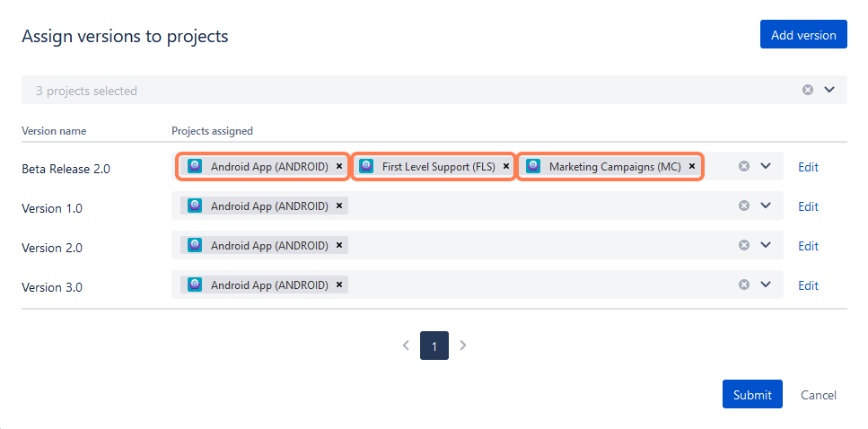
Task: Submit the version assignments
Action: point(751,395)
